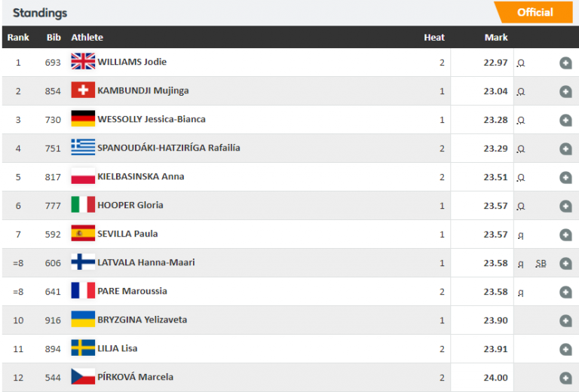Click the Great Britain flag icon
This screenshot has width=579, height=392.
pos(83,62)
